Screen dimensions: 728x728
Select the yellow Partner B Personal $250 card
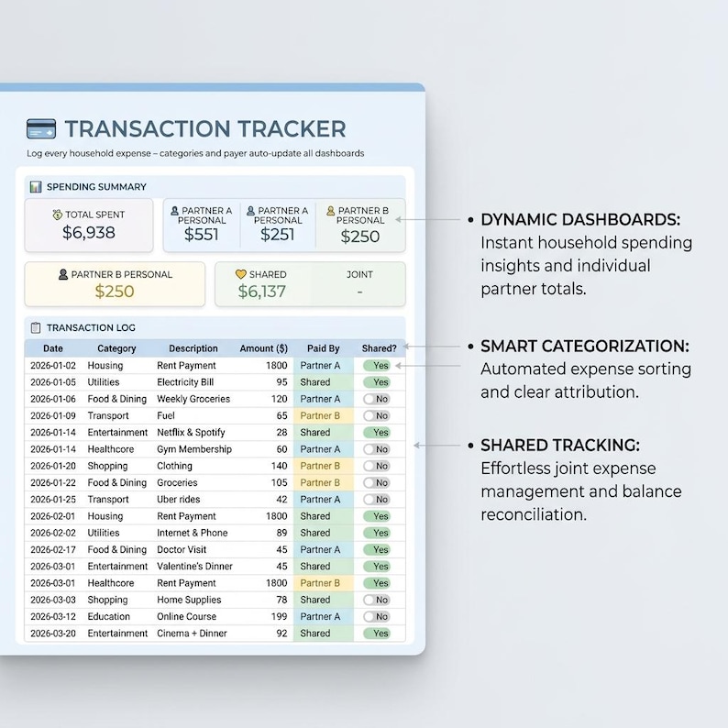point(115,284)
